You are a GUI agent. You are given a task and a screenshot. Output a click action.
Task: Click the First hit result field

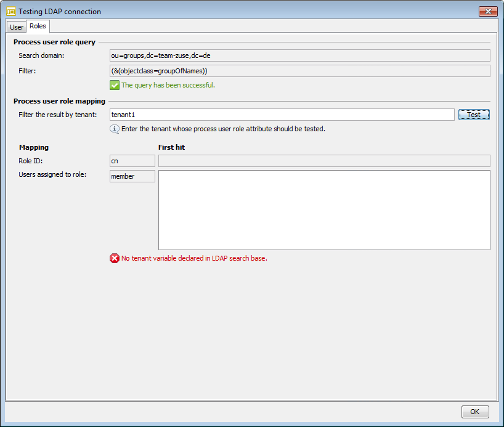coord(323,161)
